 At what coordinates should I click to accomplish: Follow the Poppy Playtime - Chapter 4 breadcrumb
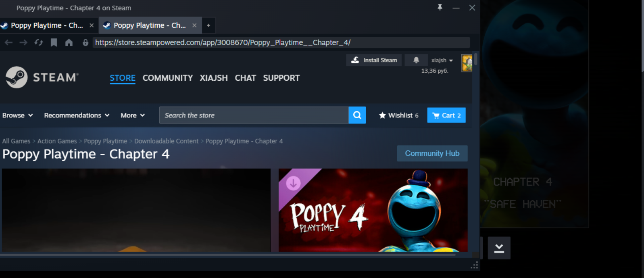click(x=244, y=141)
